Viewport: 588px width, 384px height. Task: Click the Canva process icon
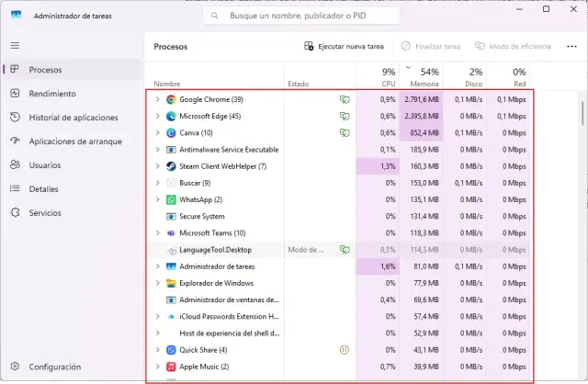point(171,132)
